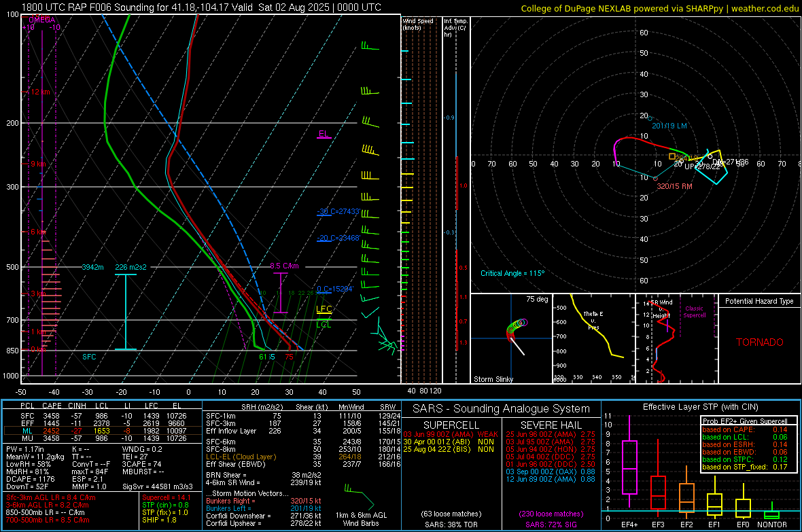Click the SigSvr = 44581 m3/s3 value

158,487
